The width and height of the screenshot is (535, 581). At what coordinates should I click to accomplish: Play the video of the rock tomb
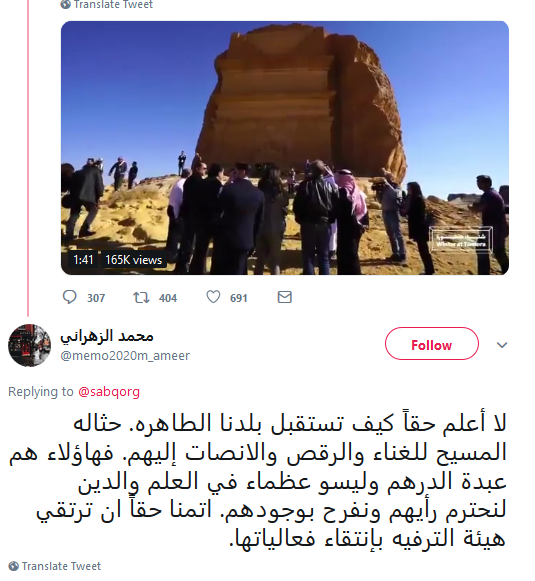pyautogui.click(x=285, y=148)
